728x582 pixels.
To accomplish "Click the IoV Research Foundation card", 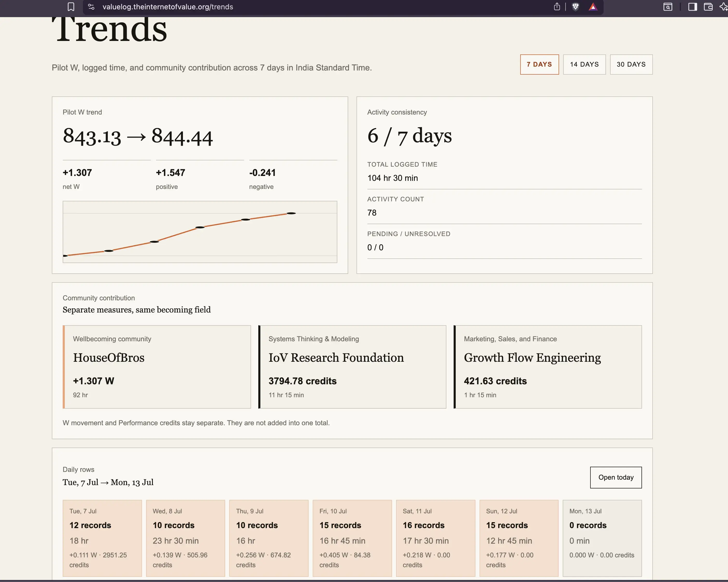I will click(x=352, y=367).
